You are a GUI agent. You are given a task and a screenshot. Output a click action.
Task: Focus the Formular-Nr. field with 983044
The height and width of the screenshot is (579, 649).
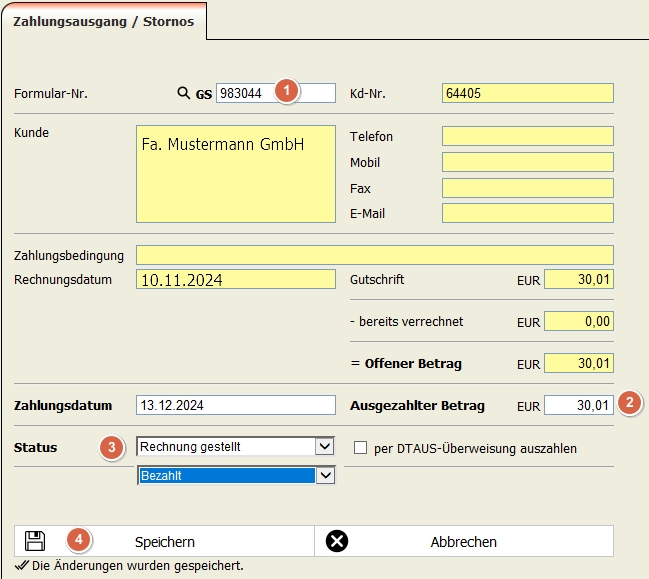tap(276, 93)
